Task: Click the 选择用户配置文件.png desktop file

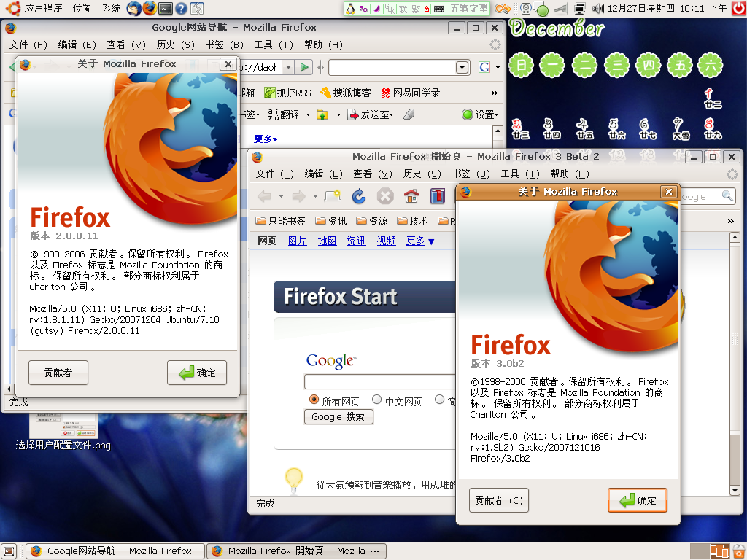Action: click(x=63, y=430)
